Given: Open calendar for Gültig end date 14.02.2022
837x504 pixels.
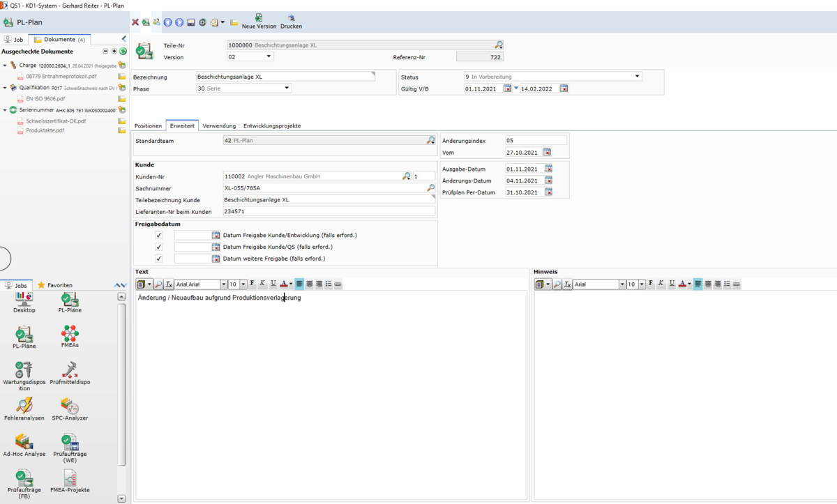Looking at the screenshot, I should [564, 89].
